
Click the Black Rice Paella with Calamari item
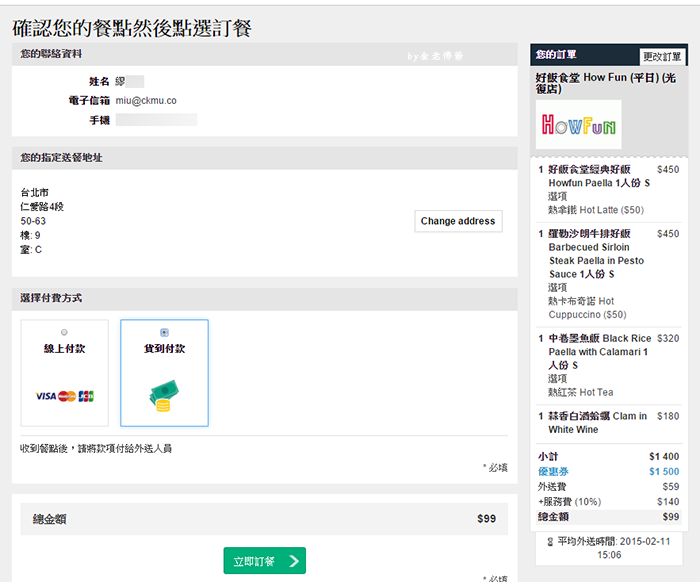tap(600, 352)
